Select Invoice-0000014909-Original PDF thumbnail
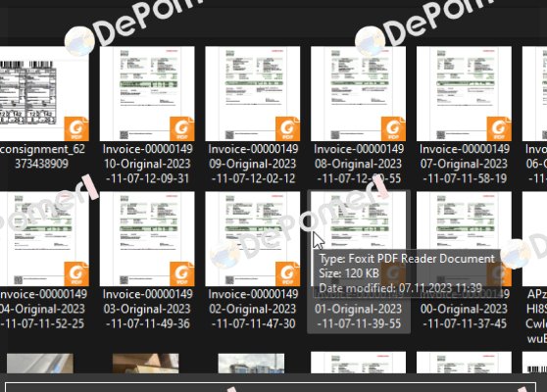The width and height of the screenshot is (547, 392). pyautogui.click(x=253, y=94)
